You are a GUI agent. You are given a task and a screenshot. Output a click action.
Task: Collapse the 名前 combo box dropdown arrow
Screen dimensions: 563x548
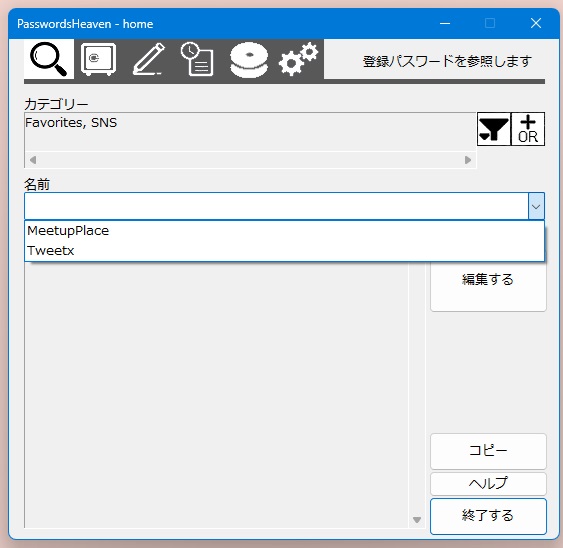click(x=536, y=206)
